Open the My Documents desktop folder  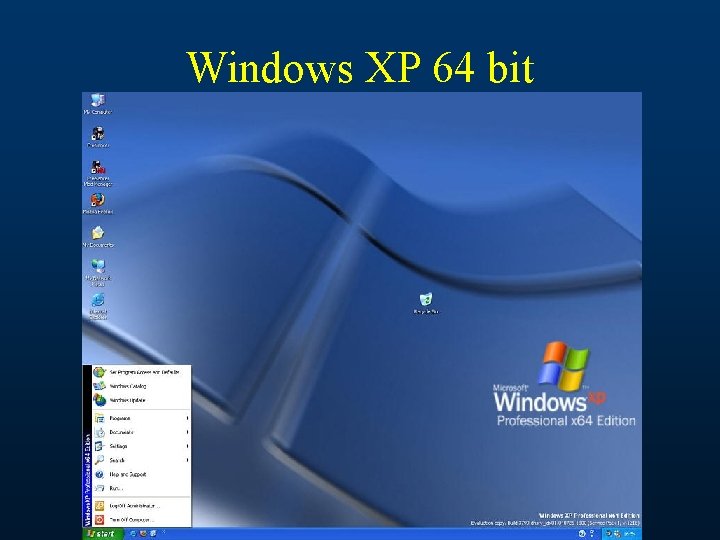98,237
